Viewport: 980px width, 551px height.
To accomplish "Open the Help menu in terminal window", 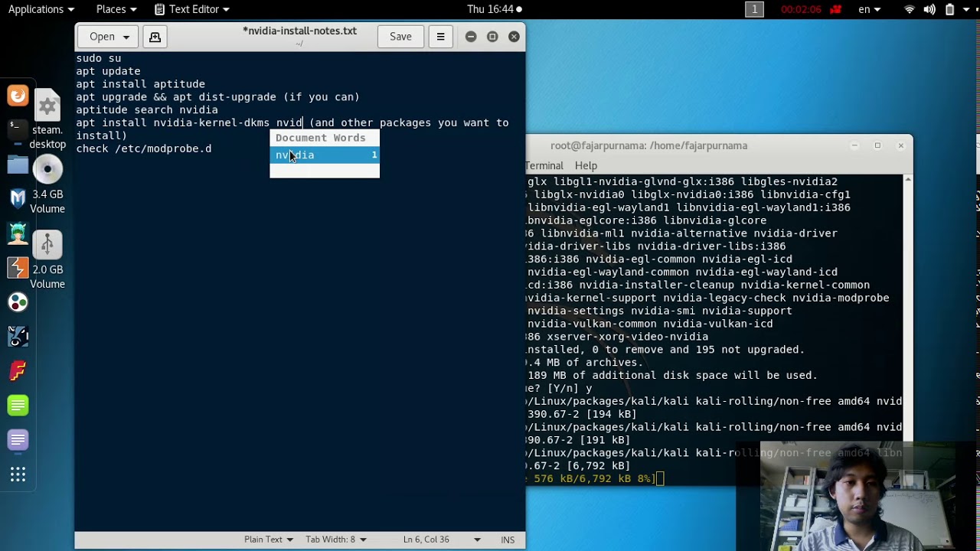I will (x=586, y=165).
